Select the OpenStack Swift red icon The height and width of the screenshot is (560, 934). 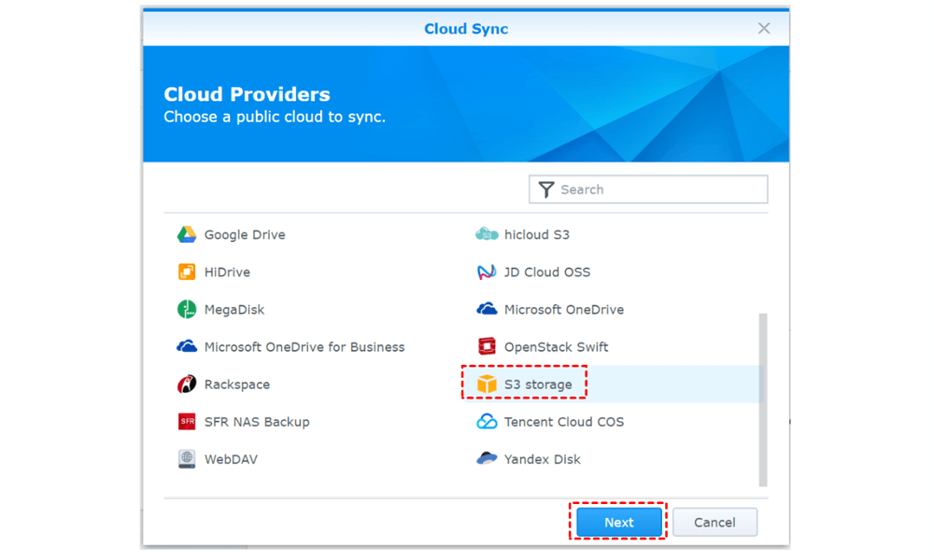[487, 346]
